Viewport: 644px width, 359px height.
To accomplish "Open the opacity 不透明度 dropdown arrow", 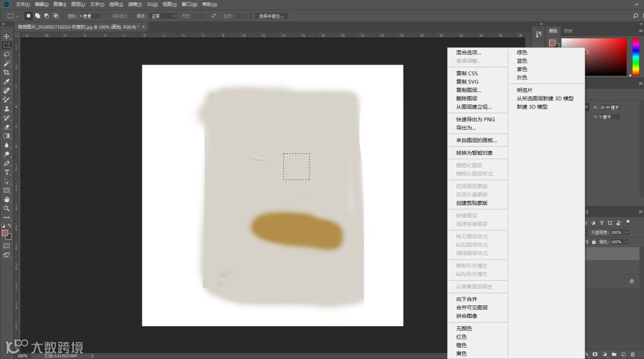I will (627, 233).
